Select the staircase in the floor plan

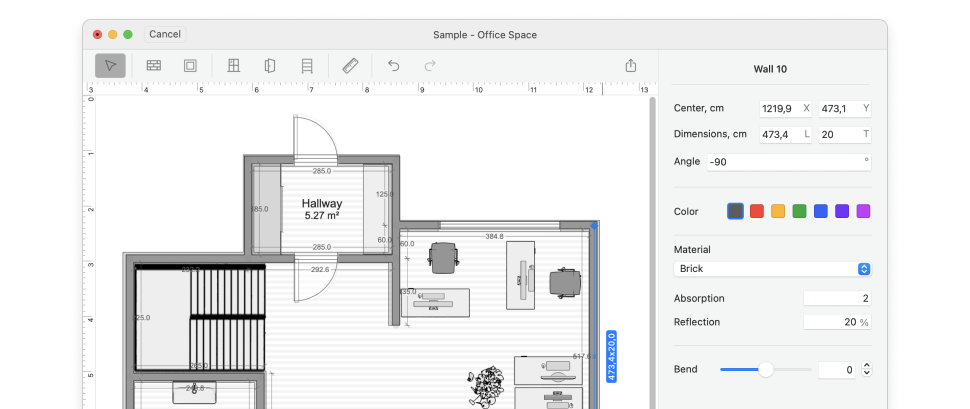pos(227,318)
